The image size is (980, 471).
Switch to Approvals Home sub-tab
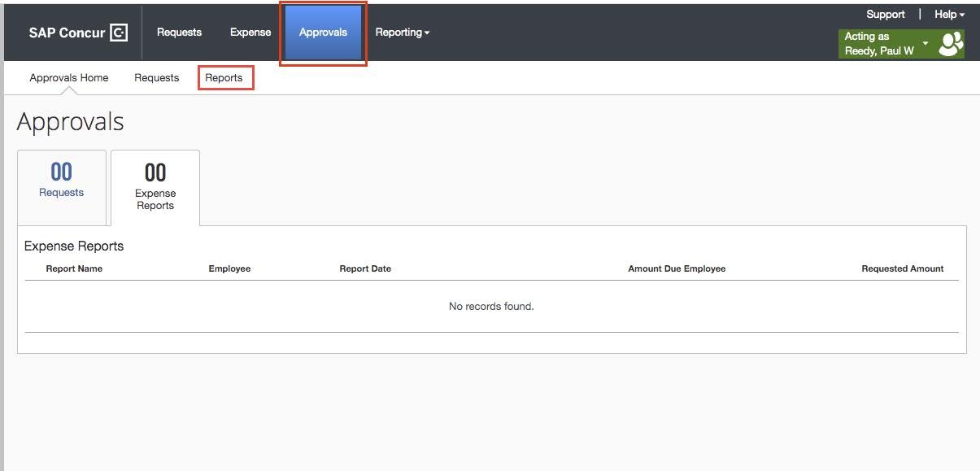click(x=69, y=78)
